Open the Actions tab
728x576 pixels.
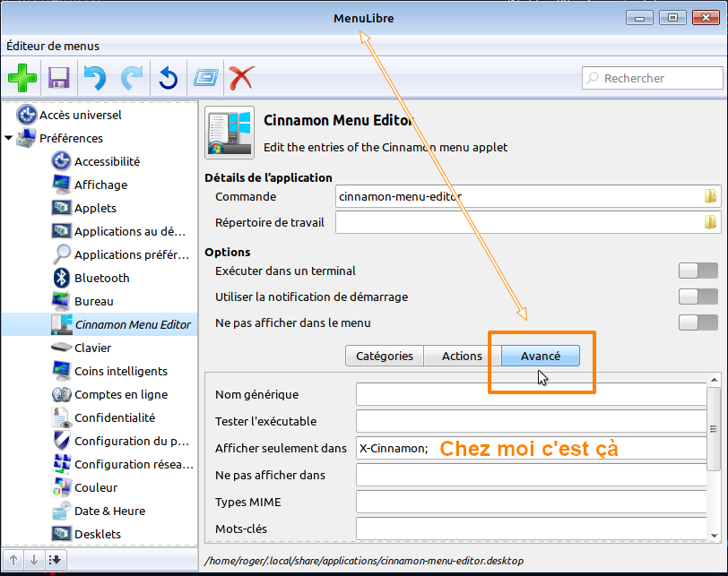(x=462, y=356)
